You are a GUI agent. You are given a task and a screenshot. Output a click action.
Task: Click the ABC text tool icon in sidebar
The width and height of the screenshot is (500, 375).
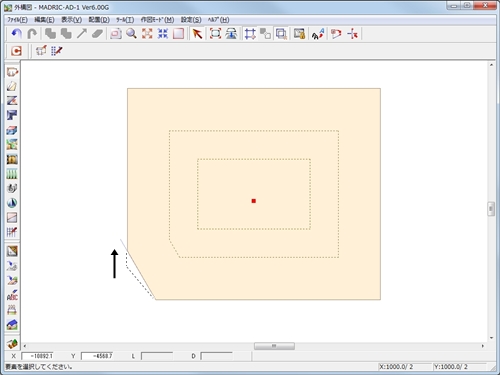point(12,295)
